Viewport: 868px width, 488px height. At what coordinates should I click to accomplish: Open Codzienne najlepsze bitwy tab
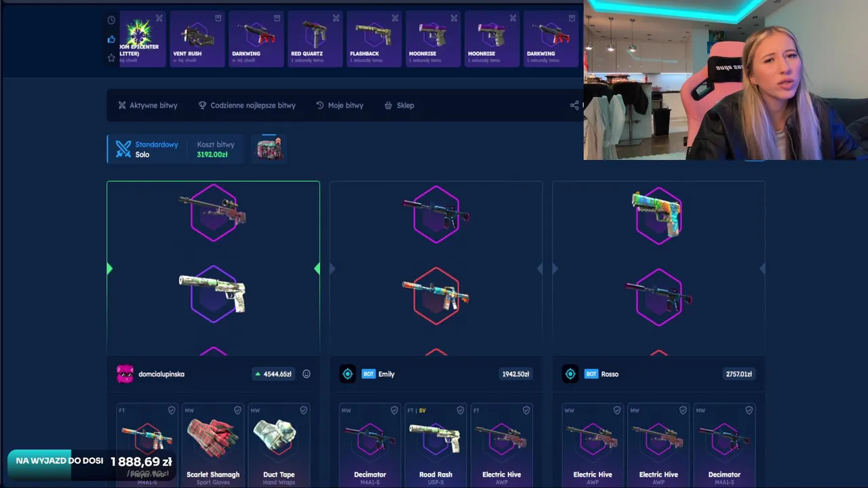247,105
